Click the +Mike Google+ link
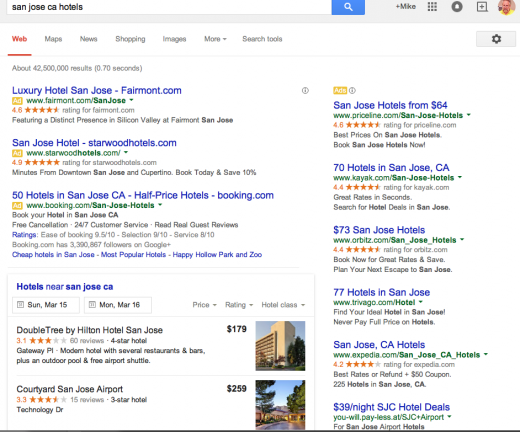This screenshot has height=432, width=520. (x=405, y=7)
